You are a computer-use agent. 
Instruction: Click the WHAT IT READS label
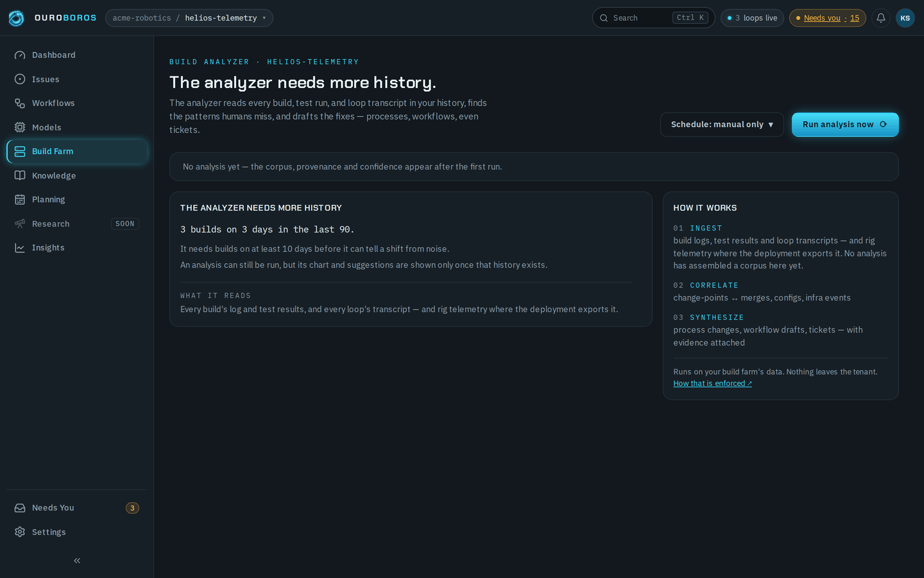click(216, 295)
